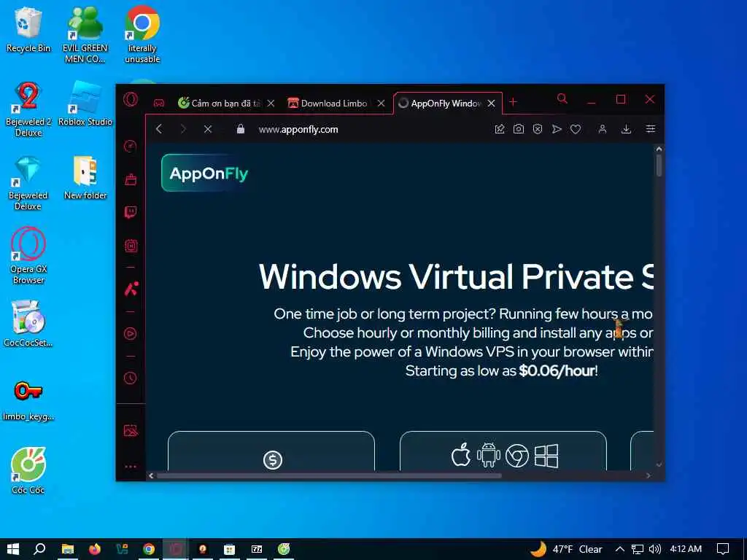747x560 pixels.
Task: Close the Download Limbo tab
Action: coord(381,103)
